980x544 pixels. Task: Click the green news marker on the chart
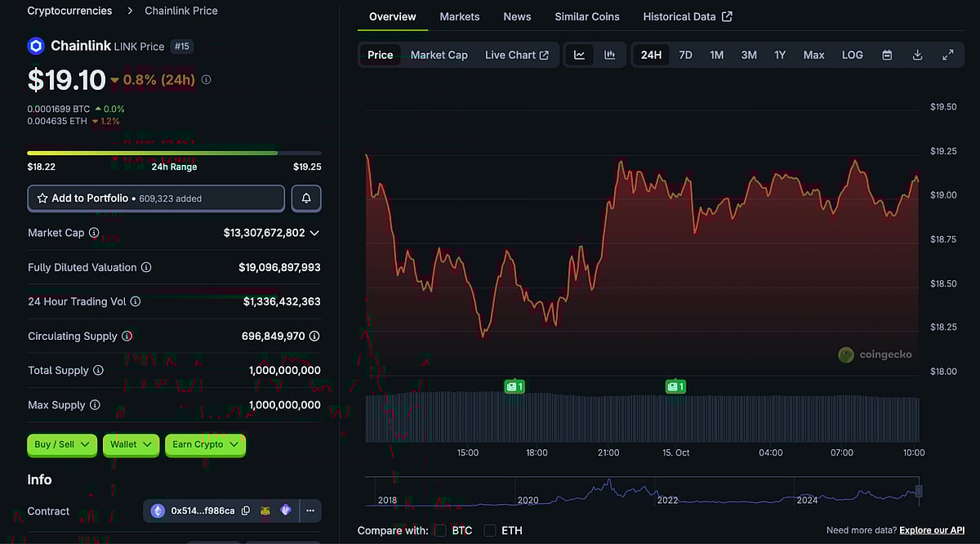pyautogui.click(x=514, y=386)
